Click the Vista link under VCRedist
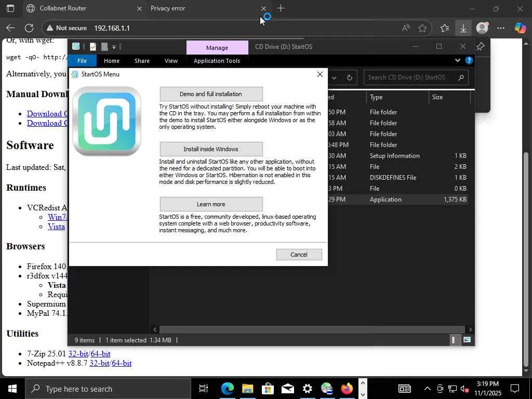The image size is (532, 399). pyautogui.click(x=56, y=227)
